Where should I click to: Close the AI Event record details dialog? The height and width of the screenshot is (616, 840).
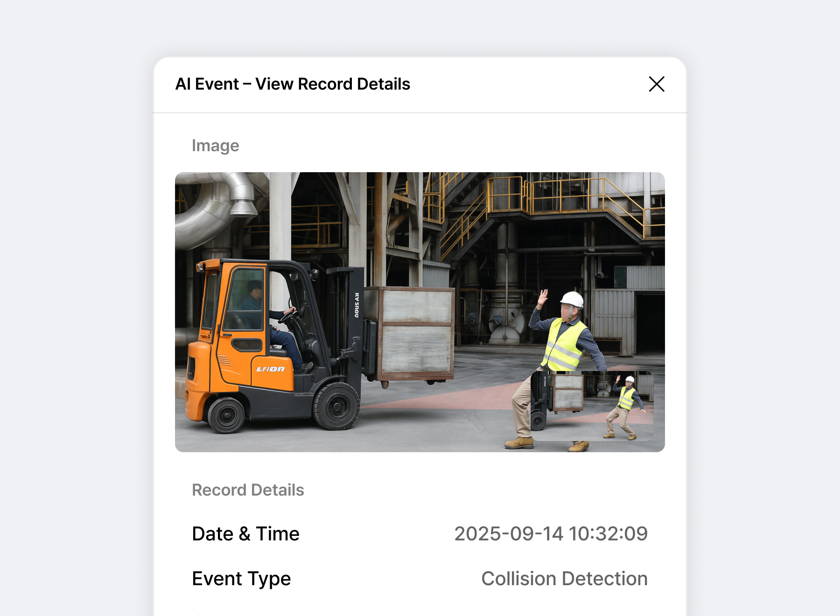656,84
